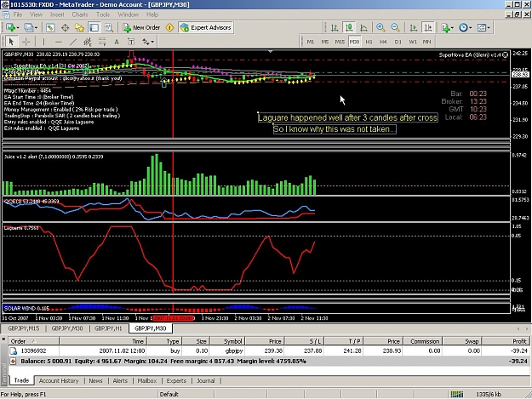The width and height of the screenshot is (532, 399).
Task: Switch to the H4 timeframe
Action: (x=383, y=42)
